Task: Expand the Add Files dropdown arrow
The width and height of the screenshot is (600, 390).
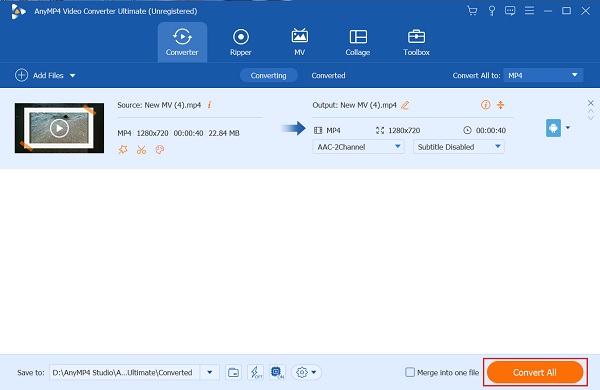Action: click(72, 76)
